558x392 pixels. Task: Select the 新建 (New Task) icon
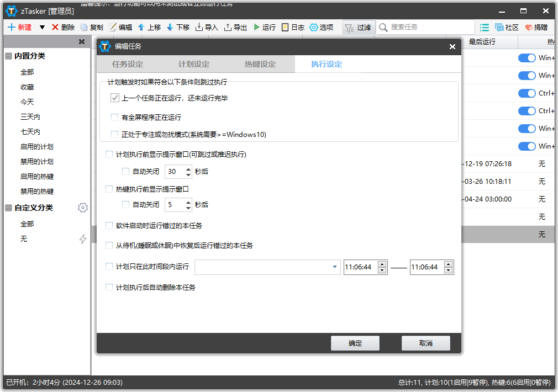[x=18, y=27]
